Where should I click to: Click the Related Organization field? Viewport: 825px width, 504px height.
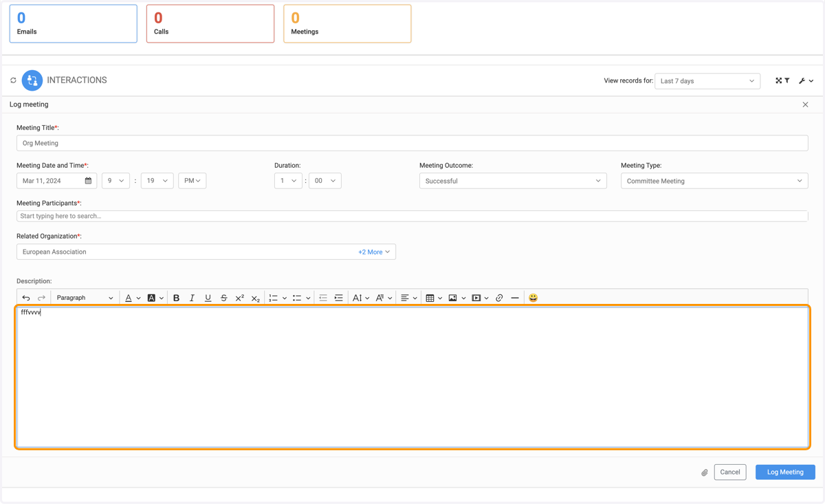(206, 252)
